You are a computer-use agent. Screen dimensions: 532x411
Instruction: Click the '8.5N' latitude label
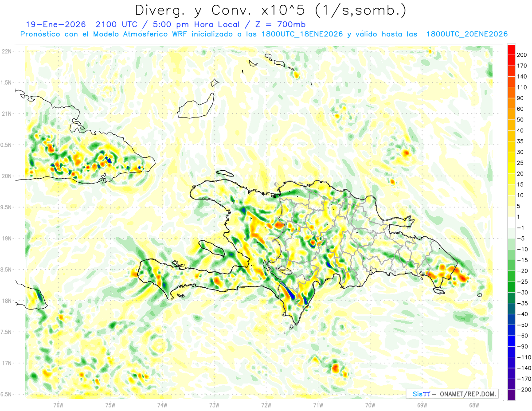7,270
